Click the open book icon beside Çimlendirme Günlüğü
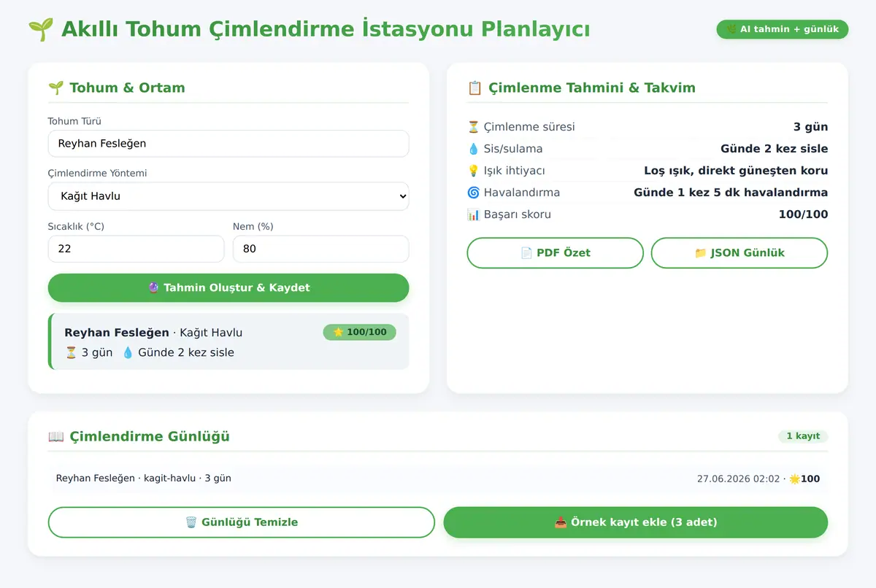876x588 pixels. coord(56,436)
